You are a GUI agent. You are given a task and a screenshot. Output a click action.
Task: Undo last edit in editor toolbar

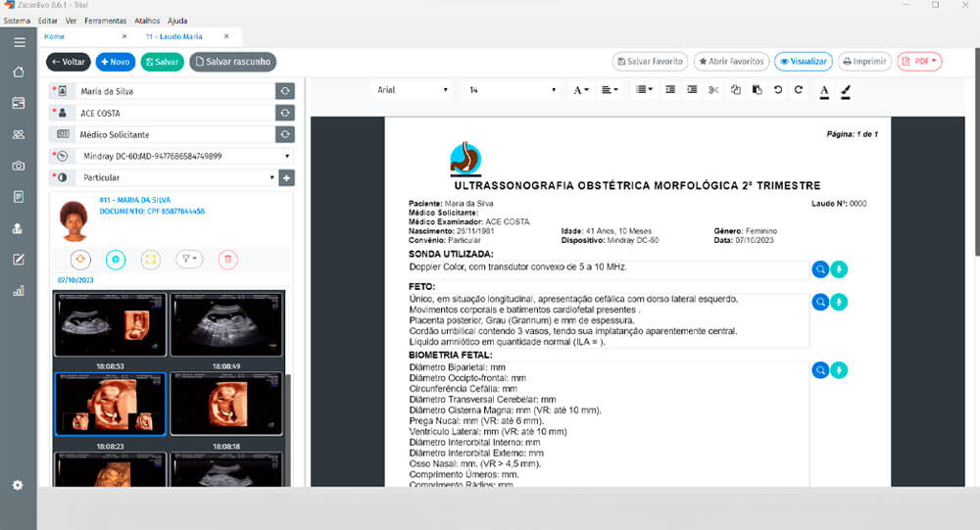pos(778,90)
